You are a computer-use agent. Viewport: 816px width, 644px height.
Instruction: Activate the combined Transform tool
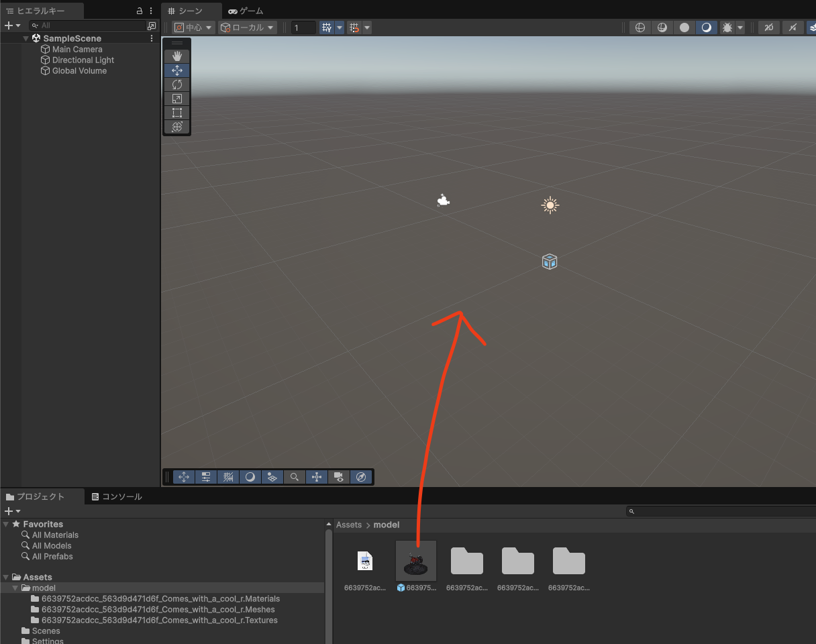click(176, 126)
